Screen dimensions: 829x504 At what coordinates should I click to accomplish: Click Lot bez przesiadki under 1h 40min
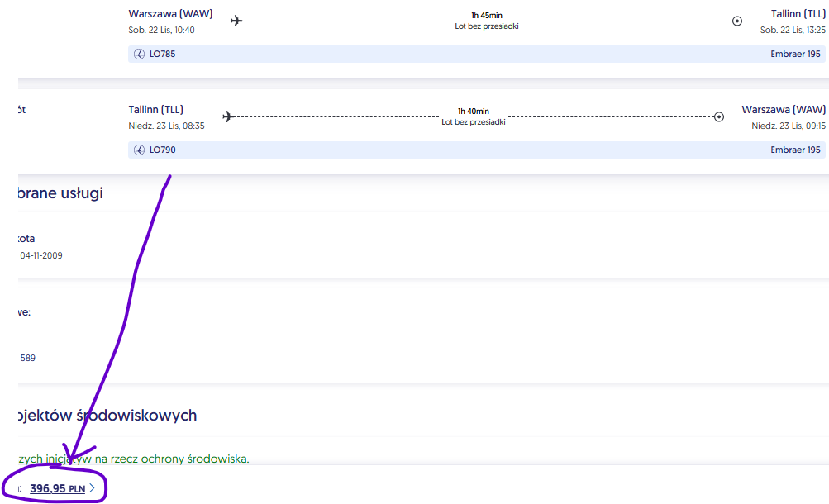click(474, 122)
